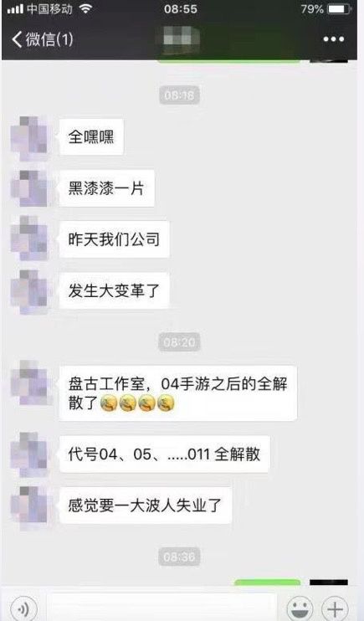Tap the back chevron next to 微信(1)

coord(17,39)
